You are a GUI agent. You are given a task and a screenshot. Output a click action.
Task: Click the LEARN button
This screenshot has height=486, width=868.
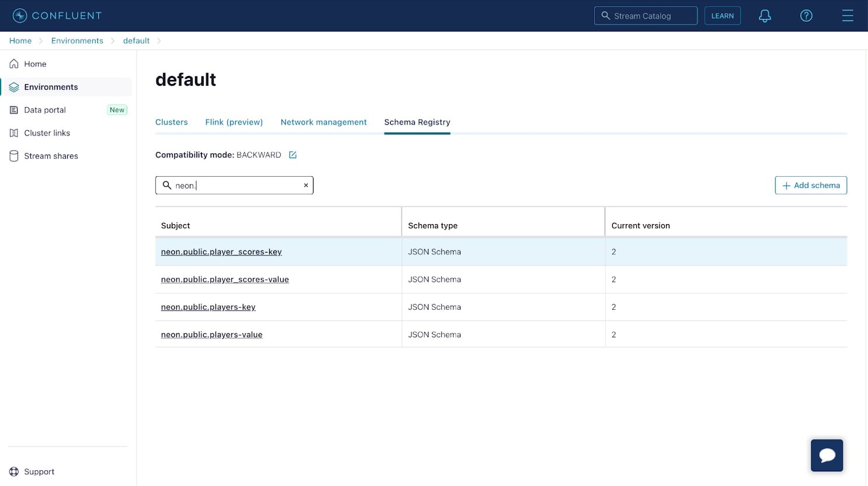(x=722, y=16)
